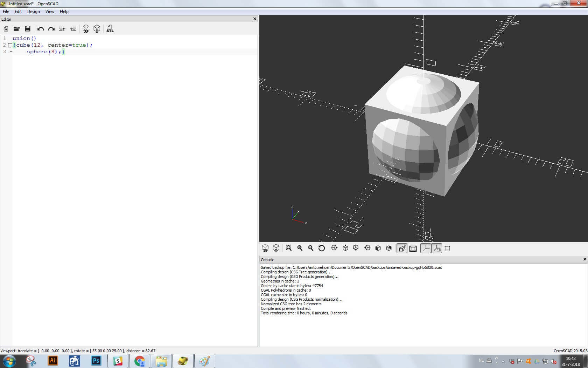
Task: Close the Console panel
Action: pyautogui.click(x=584, y=259)
